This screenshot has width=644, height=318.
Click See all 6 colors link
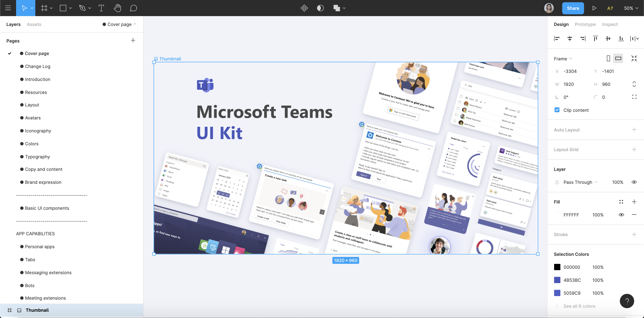point(579,306)
